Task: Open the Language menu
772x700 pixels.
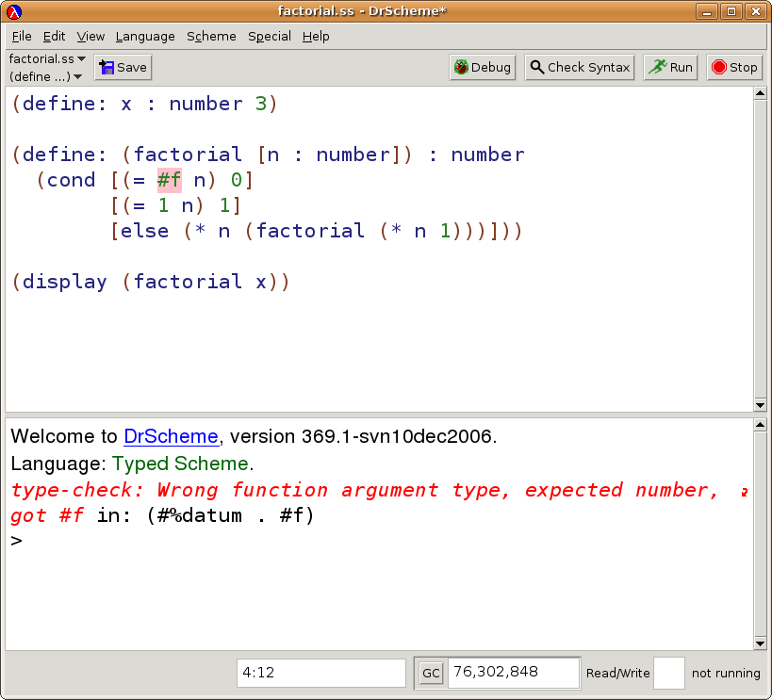Action: pos(145,36)
